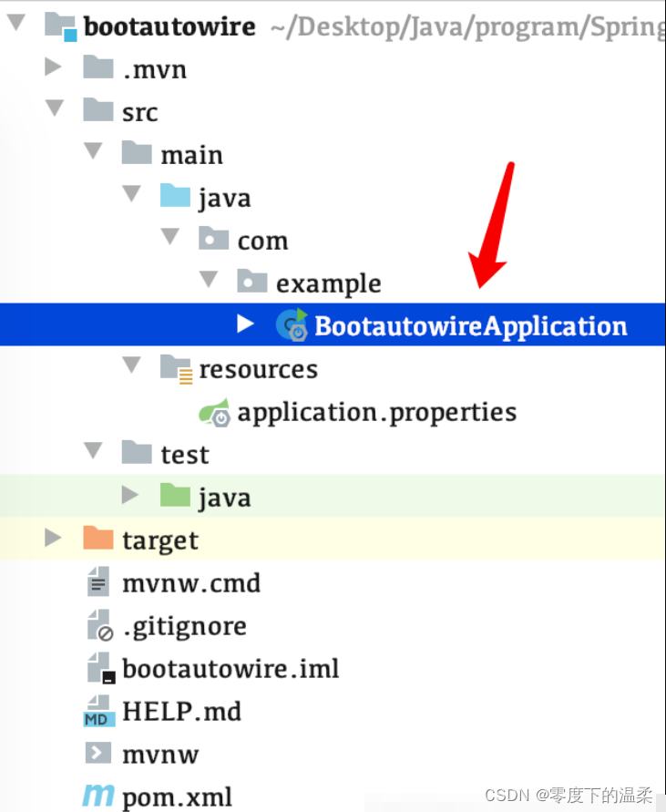Image resolution: width=666 pixels, height=812 pixels.
Task: Expand the .mvn folder arrow
Action: tap(54, 67)
